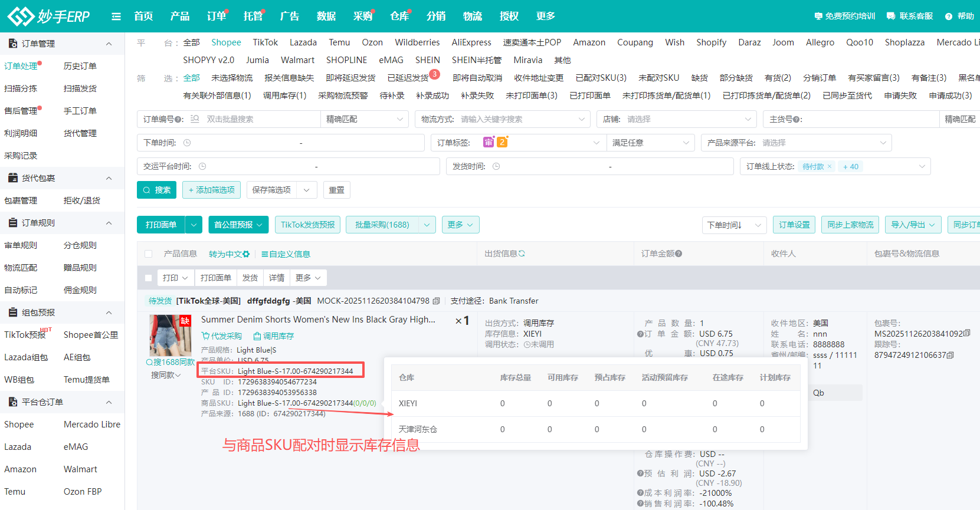Click the gear icon next to 转为中文
The image size is (980, 510).
(x=246, y=254)
